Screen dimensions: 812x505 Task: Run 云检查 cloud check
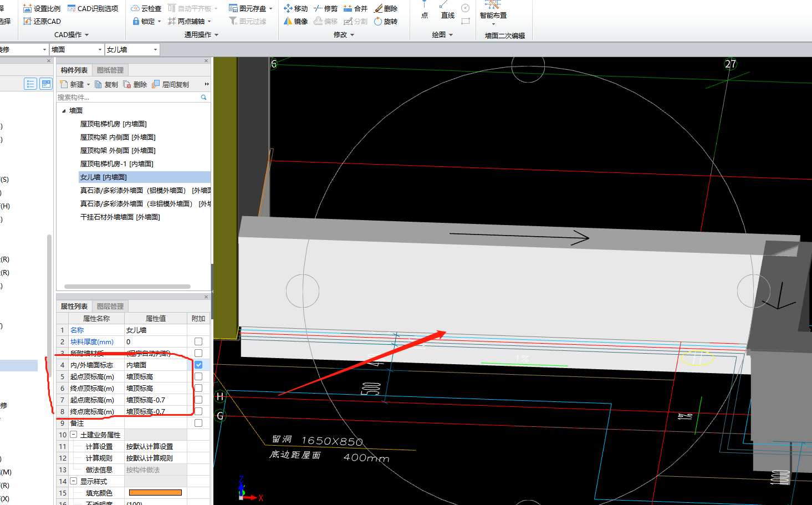click(146, 8)
